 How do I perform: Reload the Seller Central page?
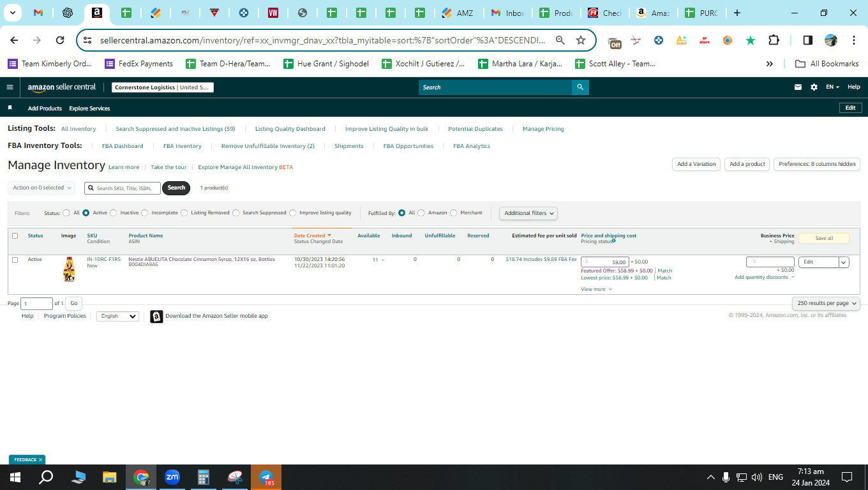pos(60,40)
